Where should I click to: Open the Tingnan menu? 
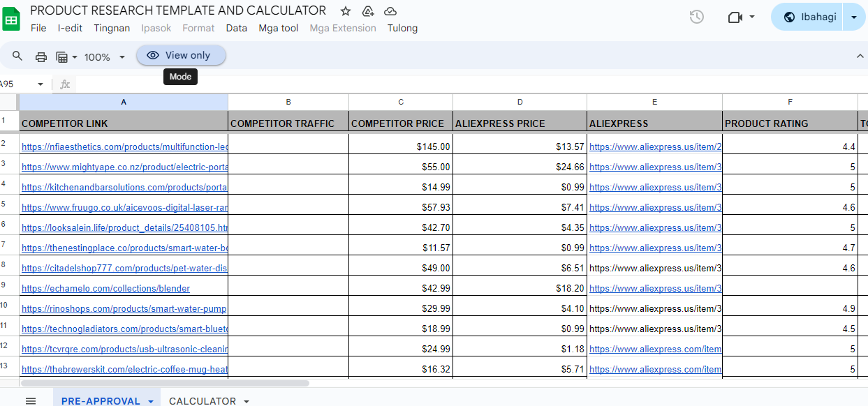tap(112, 28)
